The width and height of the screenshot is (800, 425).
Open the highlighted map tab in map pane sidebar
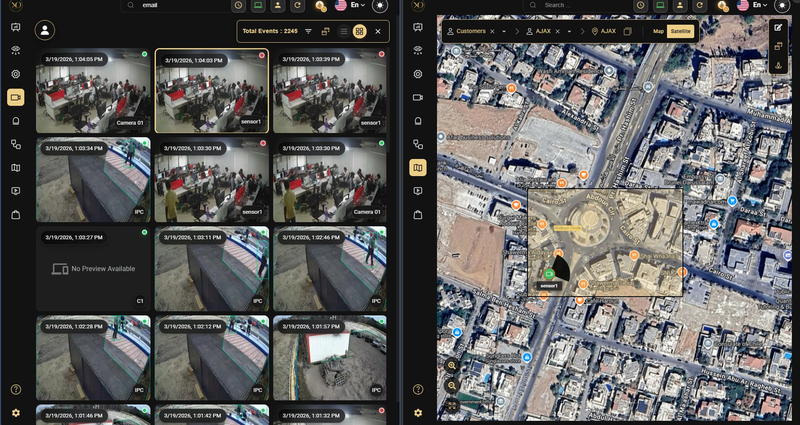[x=418, y=167]
